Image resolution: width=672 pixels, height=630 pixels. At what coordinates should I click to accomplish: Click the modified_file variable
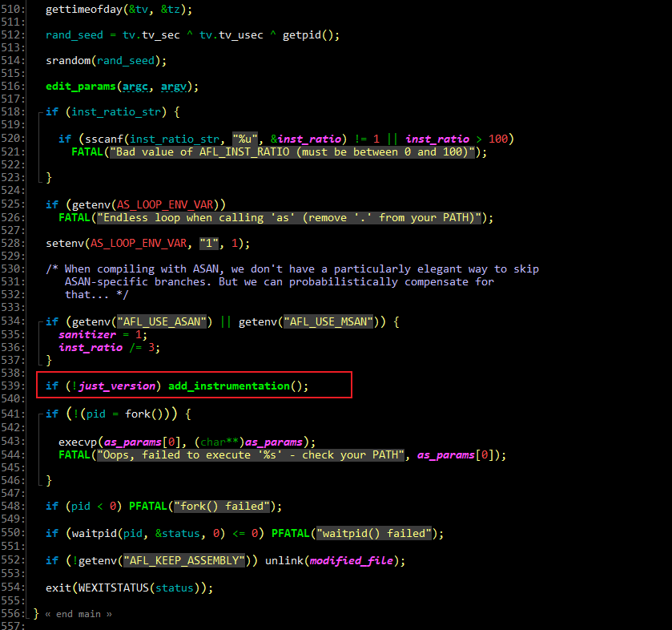(x=351, y=560)
